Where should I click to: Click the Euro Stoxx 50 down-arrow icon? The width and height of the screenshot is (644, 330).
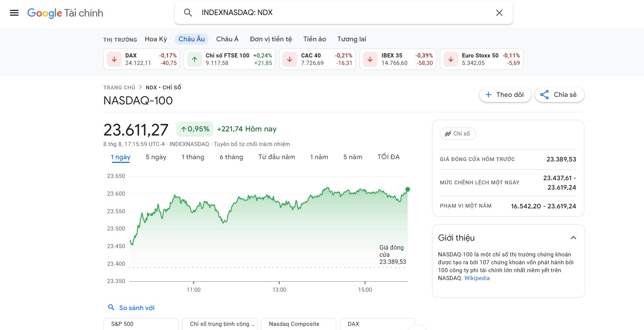[x=450, y=59]
